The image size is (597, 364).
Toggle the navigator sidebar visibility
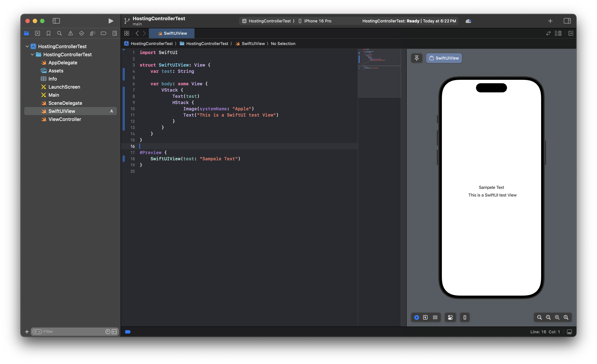coord(56,21)
